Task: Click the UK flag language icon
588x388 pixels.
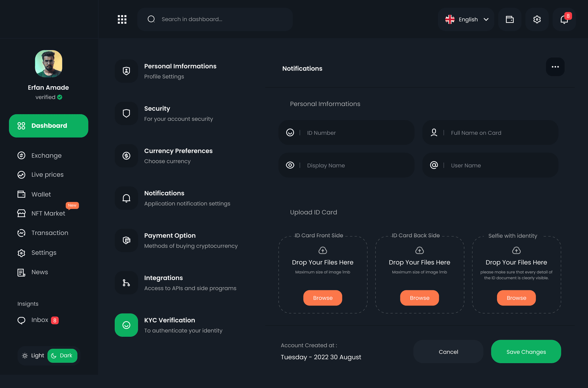Action: click(x=450, y=19)
